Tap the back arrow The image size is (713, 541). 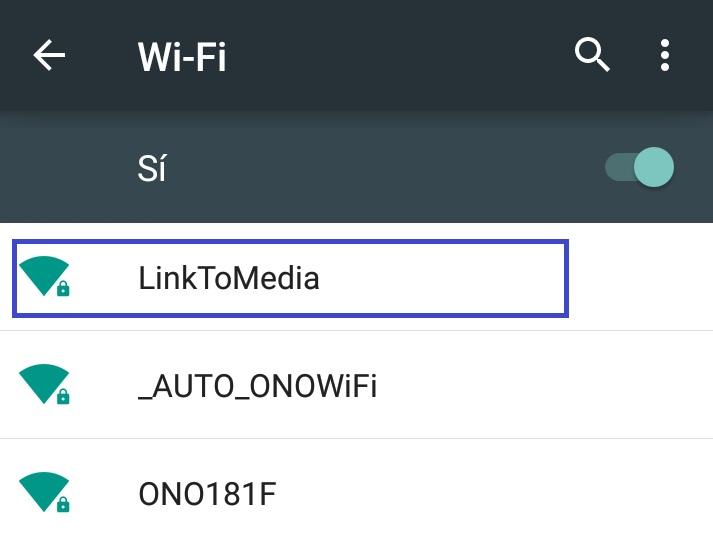pyautogui.click(x=49, y=56)
